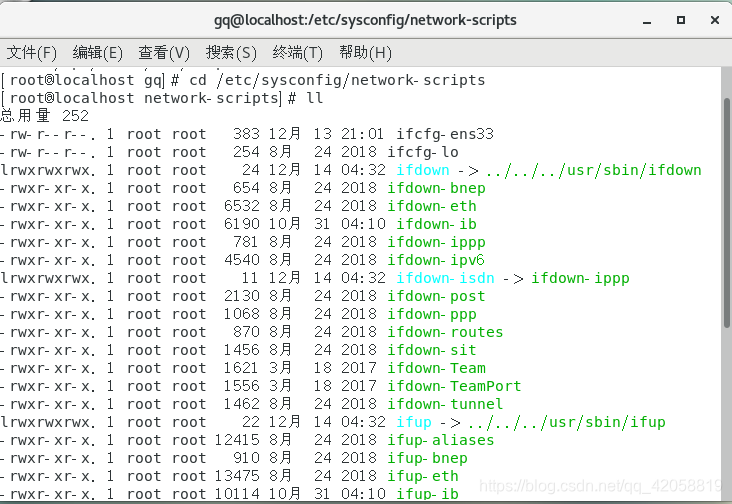The height and width of the screenshot is (504, 732).
Task: Click the ifdown-sit file name
Action: [432, 350]
